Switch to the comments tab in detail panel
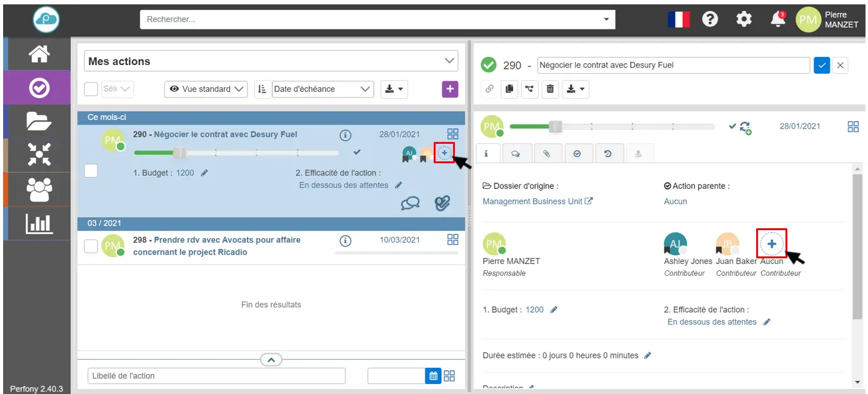This screenshot has width=868, height=394. point(516,153)
